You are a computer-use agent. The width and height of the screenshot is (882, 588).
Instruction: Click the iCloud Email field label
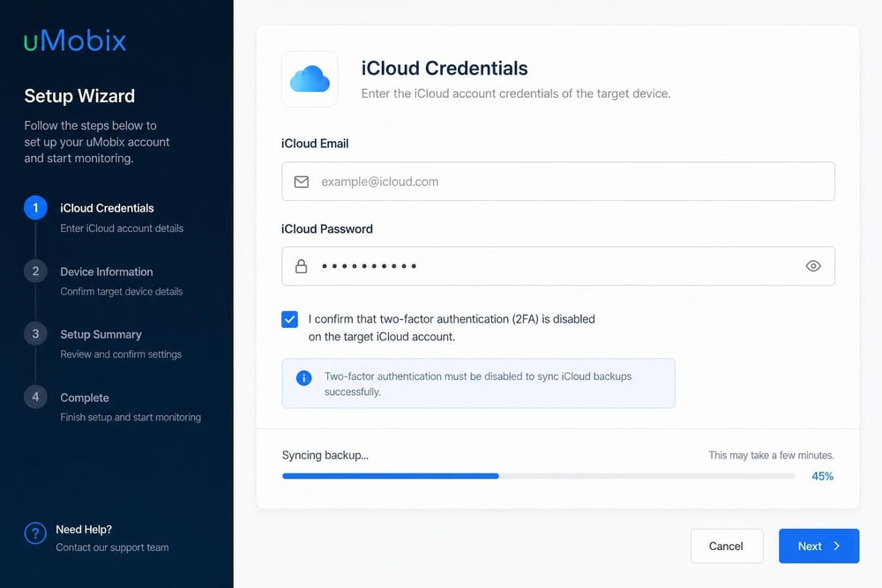click(x=315, y=144)
